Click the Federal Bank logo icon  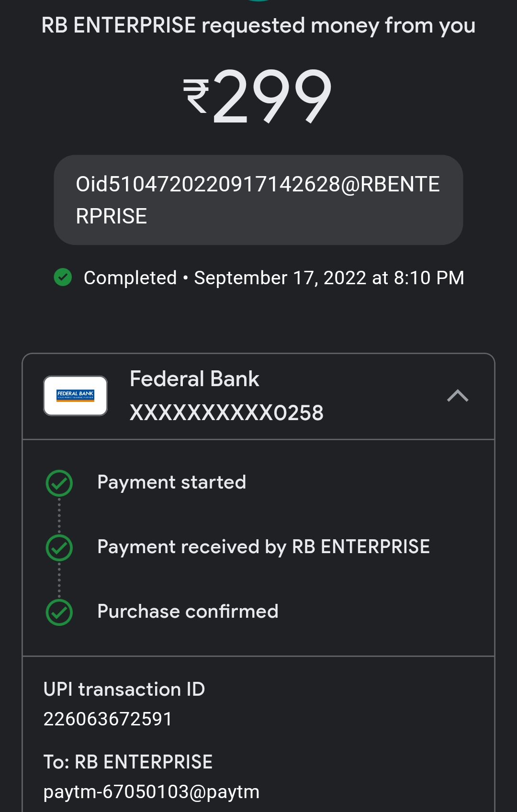75,396
